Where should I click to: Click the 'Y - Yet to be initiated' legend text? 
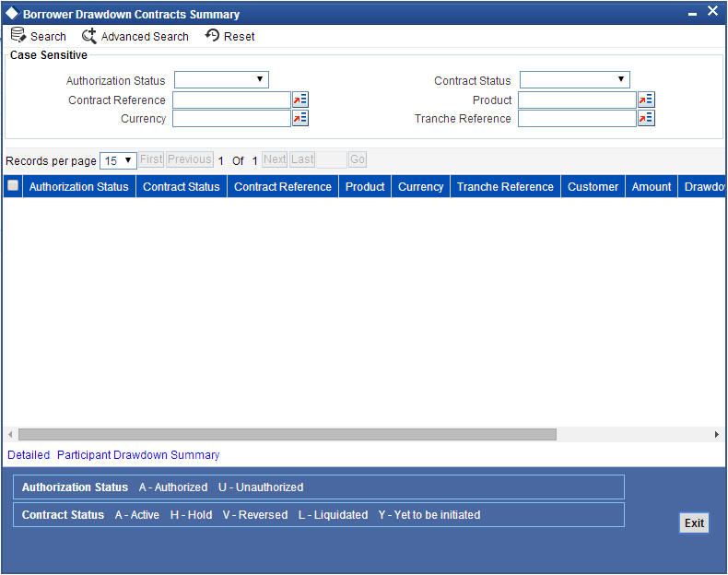click(x=429, y=515)
